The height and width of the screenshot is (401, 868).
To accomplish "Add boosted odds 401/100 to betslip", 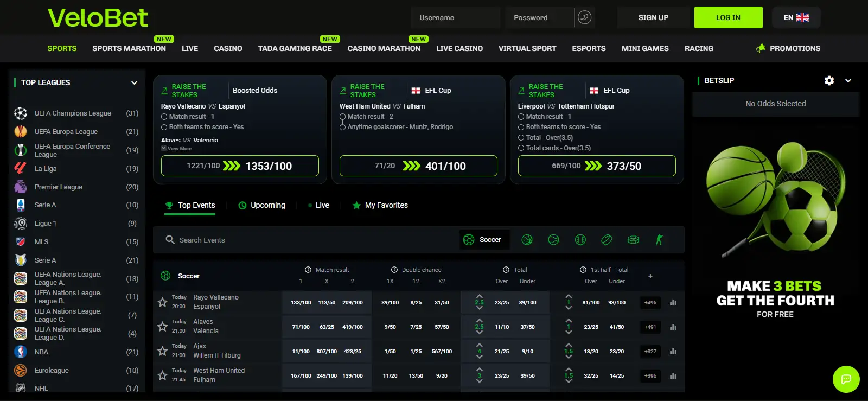I will (418, 166).
